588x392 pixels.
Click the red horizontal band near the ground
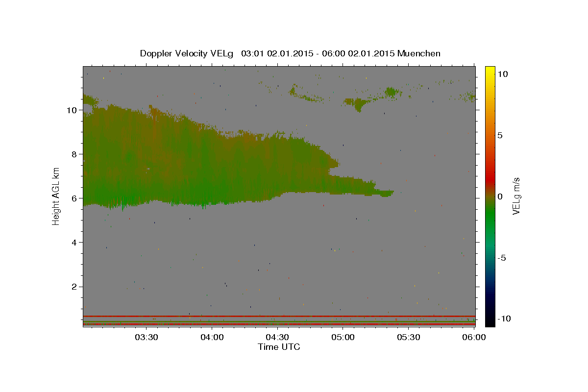coord(279,316)
